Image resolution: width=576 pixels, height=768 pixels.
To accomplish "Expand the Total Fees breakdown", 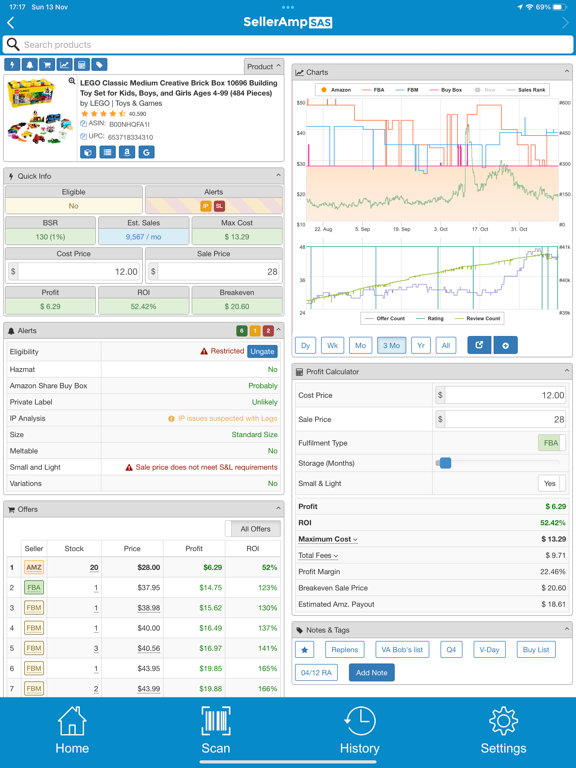I will [x=318, y=555].
